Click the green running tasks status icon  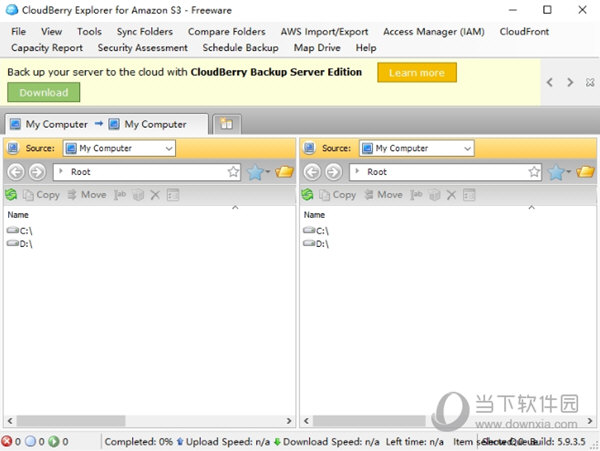(54, 441)
